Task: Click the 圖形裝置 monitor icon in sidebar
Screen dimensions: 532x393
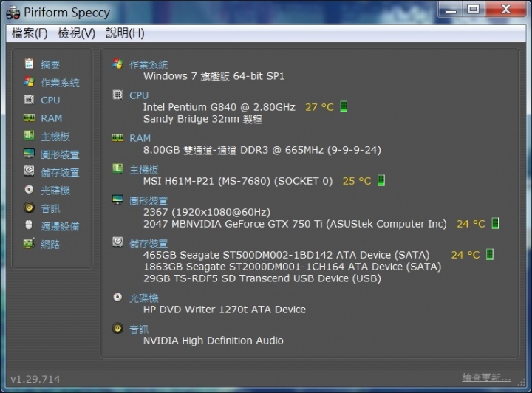Action: pos(29,154)
